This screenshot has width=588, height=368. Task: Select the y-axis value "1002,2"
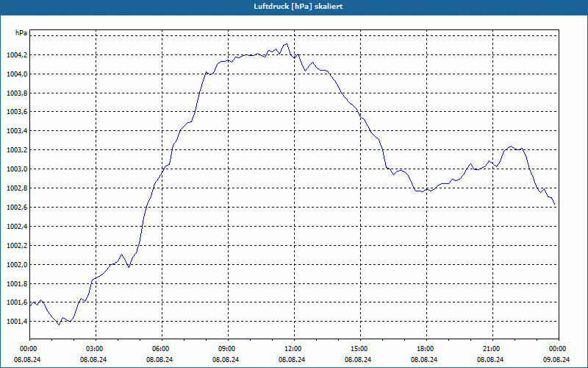point(17,246)
